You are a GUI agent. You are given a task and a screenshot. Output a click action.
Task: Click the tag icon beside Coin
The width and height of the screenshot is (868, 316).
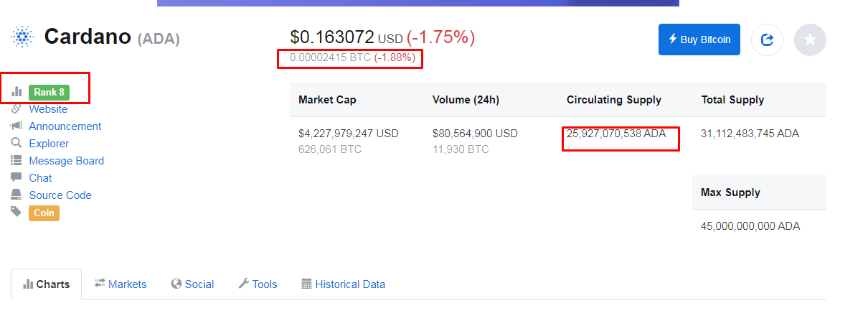click(x=16, y=212)
